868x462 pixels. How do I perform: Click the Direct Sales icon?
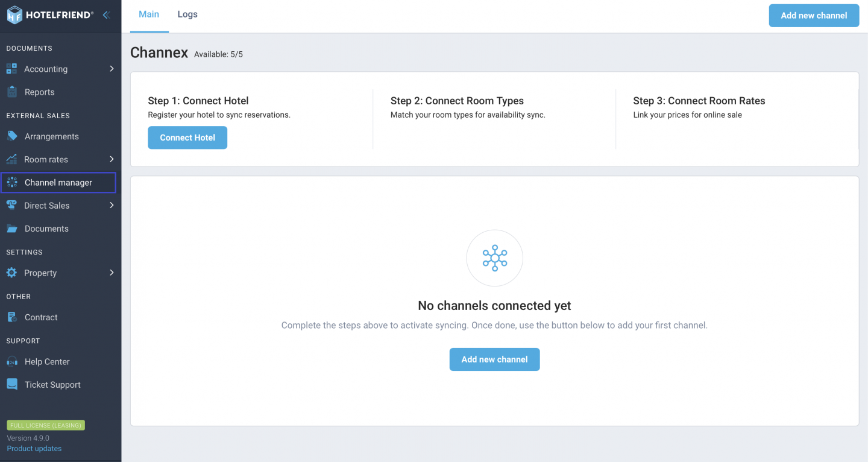11,205
